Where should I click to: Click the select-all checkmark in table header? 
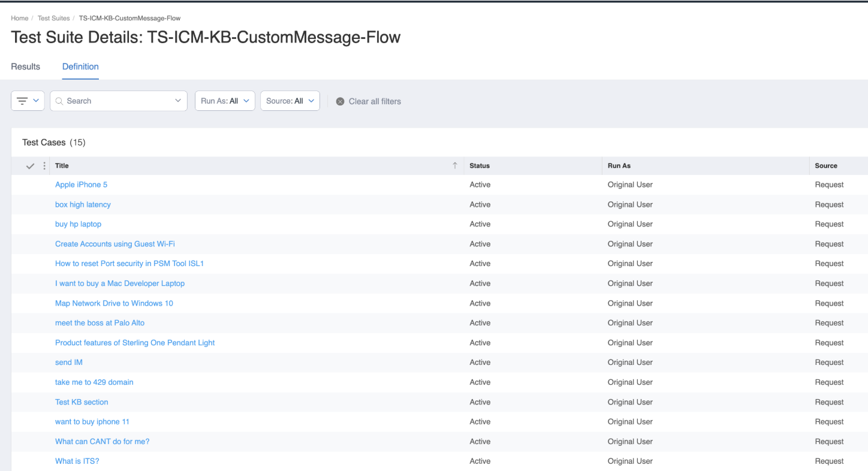coord(31,166)
